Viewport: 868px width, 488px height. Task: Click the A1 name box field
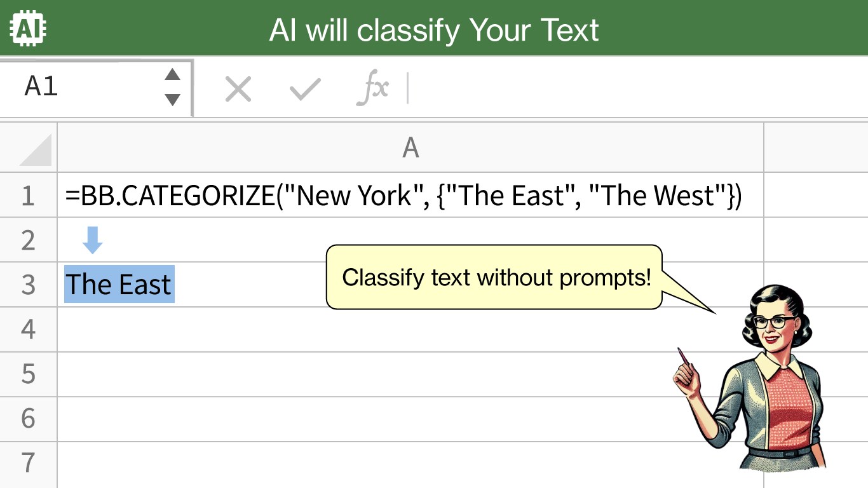tap(96, 87)
